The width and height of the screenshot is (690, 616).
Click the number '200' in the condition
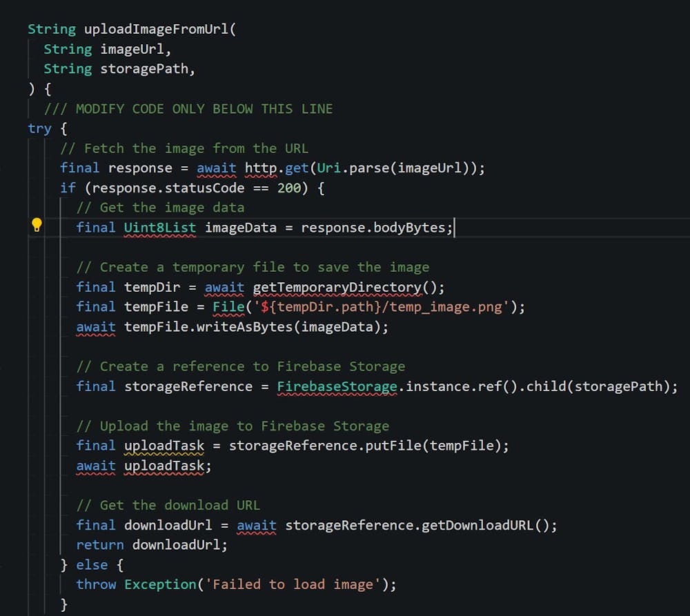pyautogui.click(x=289, y=188)
